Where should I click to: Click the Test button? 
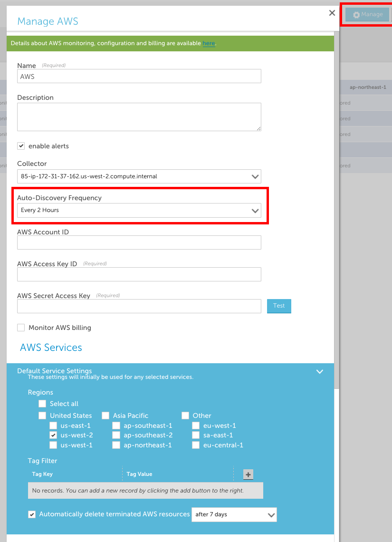(279, 306)
